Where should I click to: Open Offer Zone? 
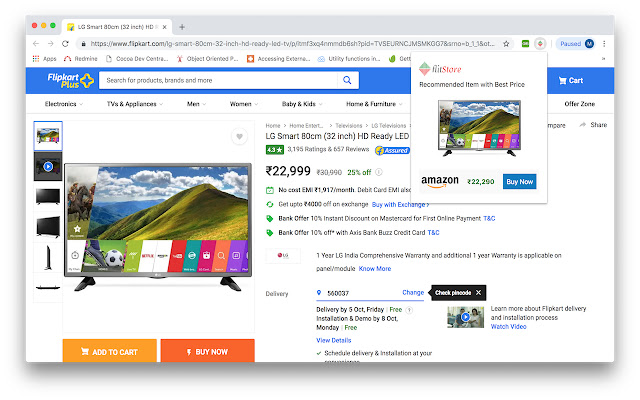580,104
